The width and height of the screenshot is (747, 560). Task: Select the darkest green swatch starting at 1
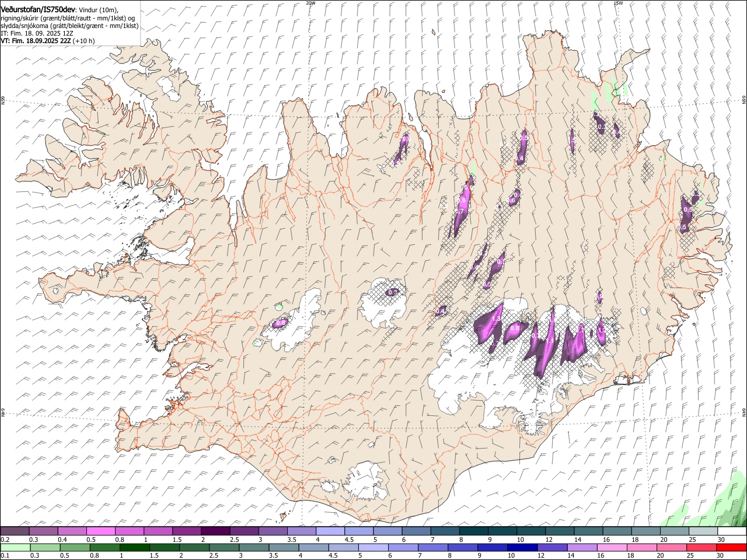134,547
